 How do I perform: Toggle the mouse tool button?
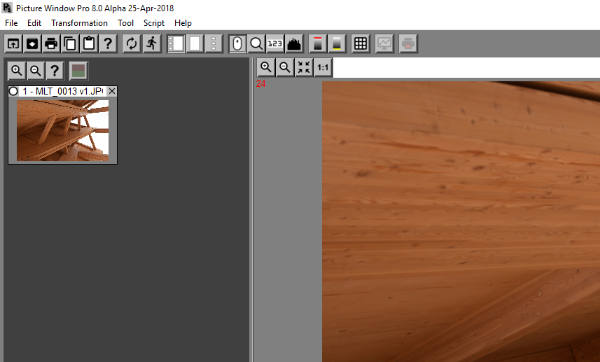(x=237, y=44)
